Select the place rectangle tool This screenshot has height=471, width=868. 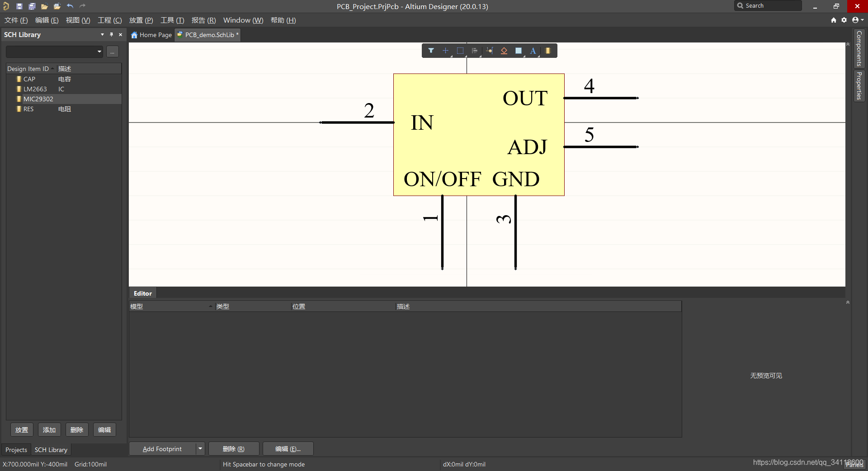coord(519,51)
